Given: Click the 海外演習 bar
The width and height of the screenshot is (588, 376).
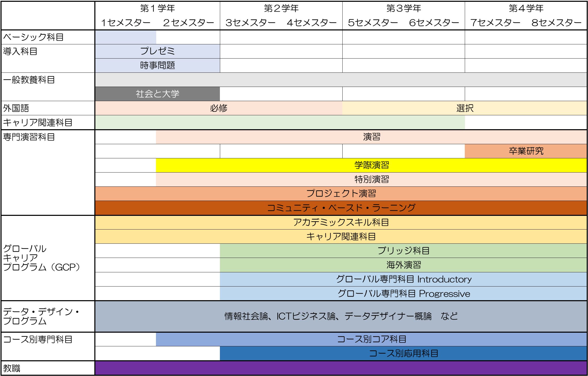Looking at the screenshot, I should 403,265.
